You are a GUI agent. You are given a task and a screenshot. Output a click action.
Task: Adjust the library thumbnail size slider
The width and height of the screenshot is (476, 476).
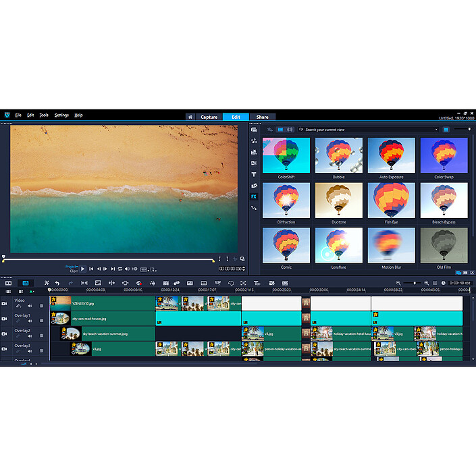(462, 130)
